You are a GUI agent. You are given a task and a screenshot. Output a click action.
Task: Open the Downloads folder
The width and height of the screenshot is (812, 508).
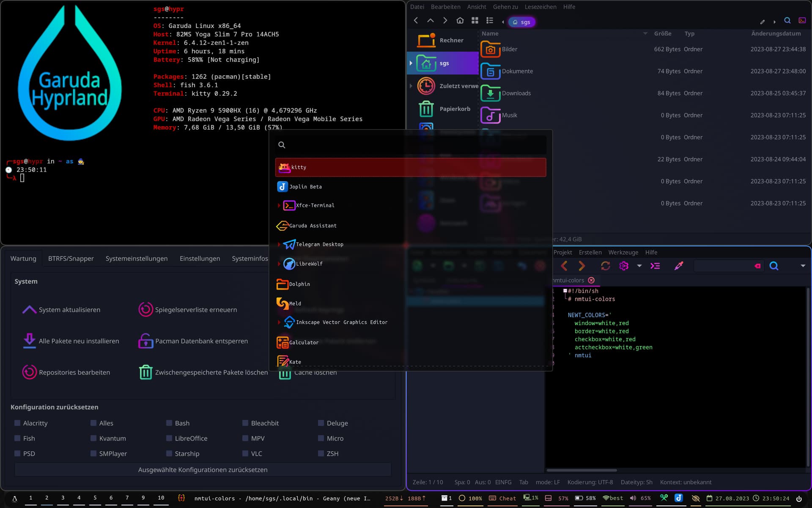click(x=506, y=93)
